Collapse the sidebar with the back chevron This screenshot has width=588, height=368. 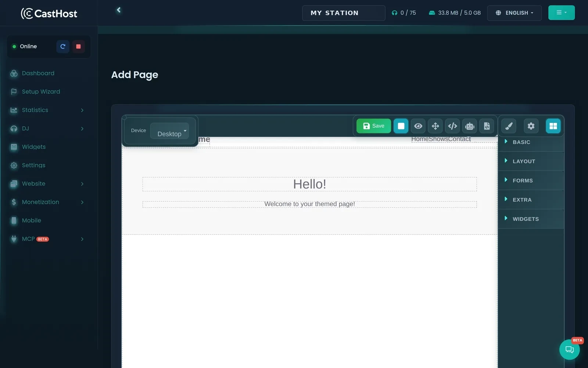point(118,10)
